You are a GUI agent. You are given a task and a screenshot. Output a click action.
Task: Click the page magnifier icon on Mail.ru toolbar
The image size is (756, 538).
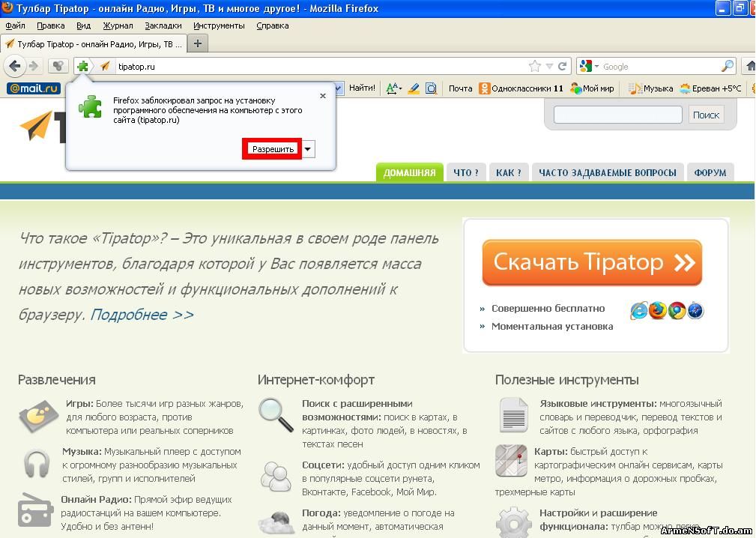click(x=431, y=88)
